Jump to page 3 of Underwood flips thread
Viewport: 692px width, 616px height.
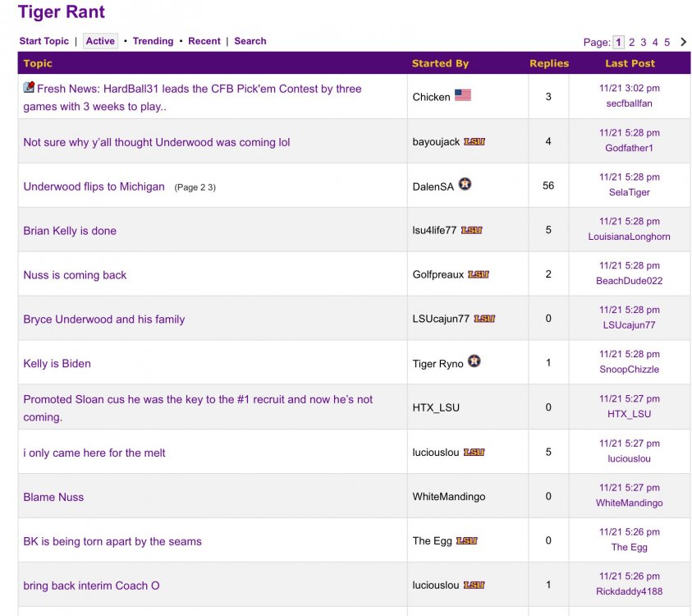coord(212,187)
